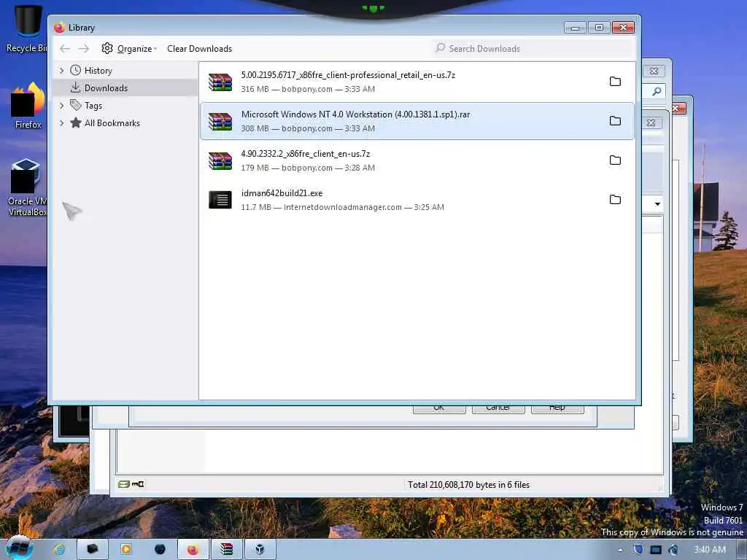747x560 pixels.
Task: Click the archive icon of 4.90.2332.2 download
Action: [x=220, y=161]
